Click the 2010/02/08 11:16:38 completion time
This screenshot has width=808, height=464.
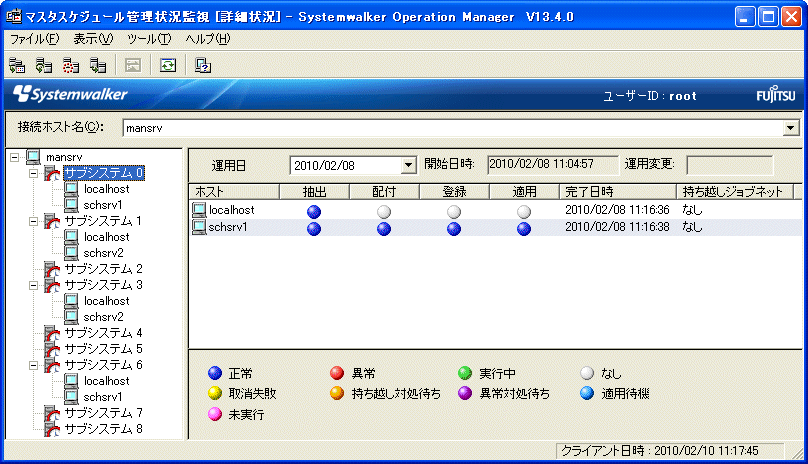pos(617,227)
